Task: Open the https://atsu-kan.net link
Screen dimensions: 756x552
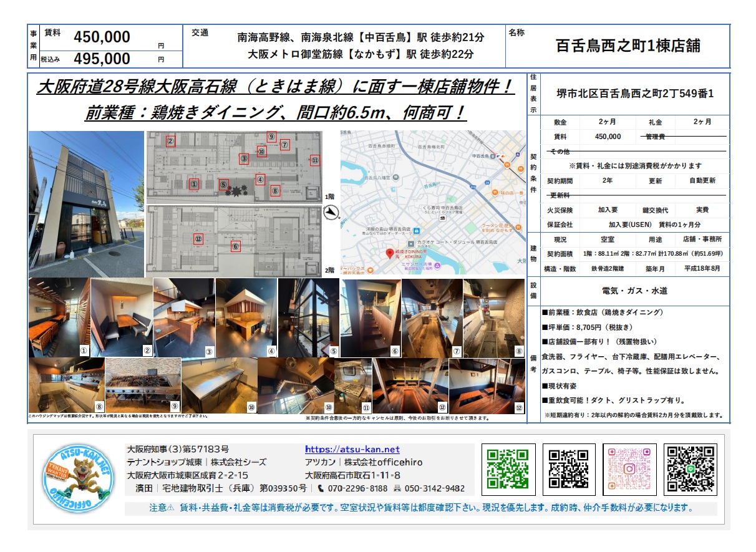Action: (x=352, y=448)
